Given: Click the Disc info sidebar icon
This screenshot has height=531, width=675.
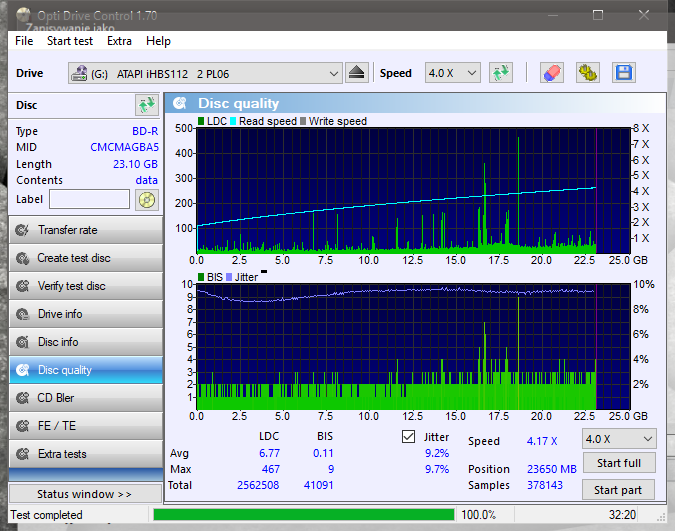Looking at the screenshot, I should tap(22, 342).
